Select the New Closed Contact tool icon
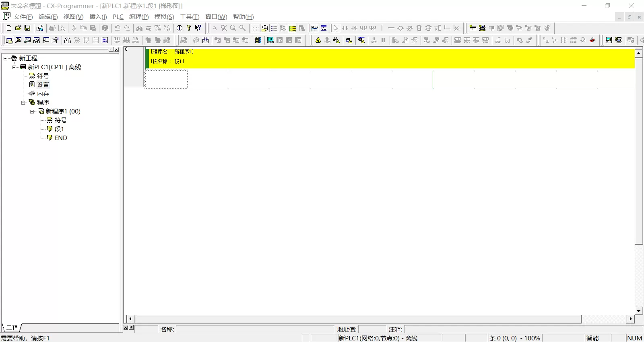The image size is (644, 342). (x=354, y=28)
